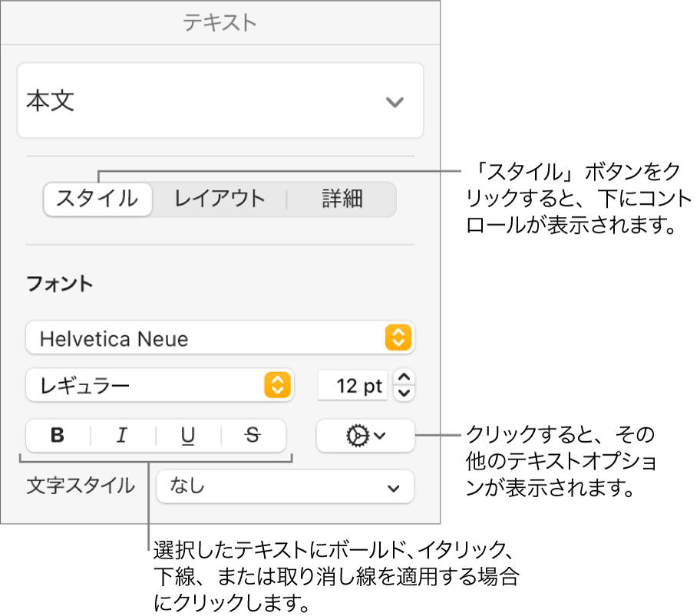Viewport: 700px width, 616px height.
Task: Open the 文字スタイル なし dropdown
Action: pos(285,486)
